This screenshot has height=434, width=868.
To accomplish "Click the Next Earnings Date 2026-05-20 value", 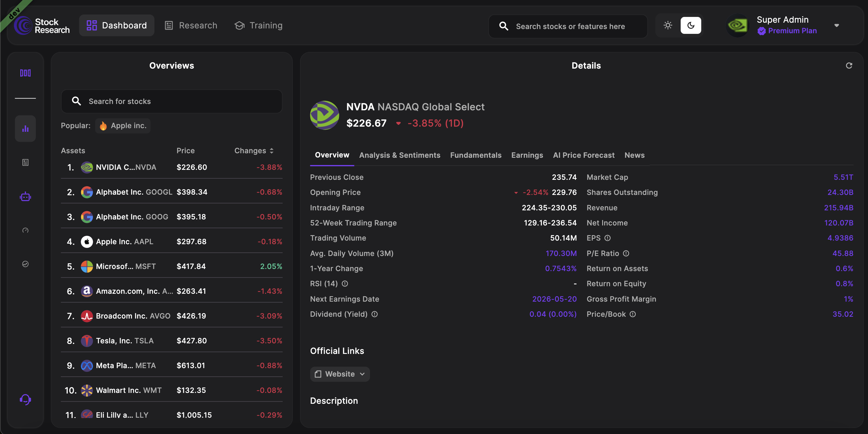I will (554, 299).
